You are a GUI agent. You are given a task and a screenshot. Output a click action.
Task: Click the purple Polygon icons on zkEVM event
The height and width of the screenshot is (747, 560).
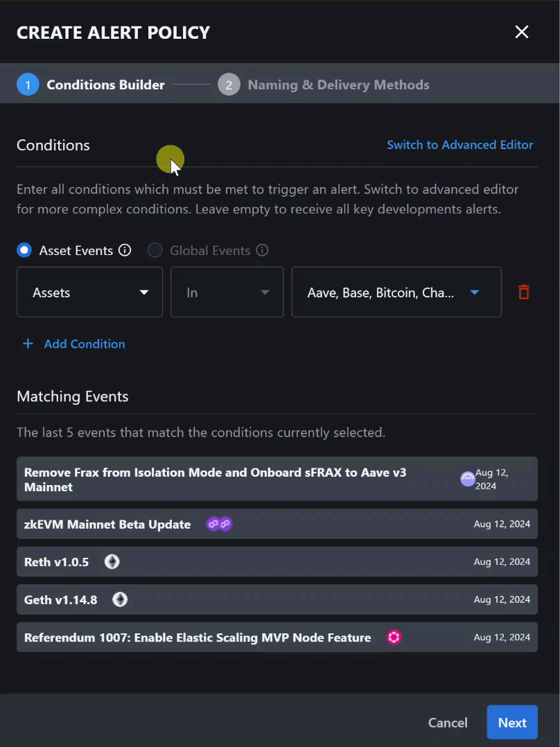coord(219,524)
